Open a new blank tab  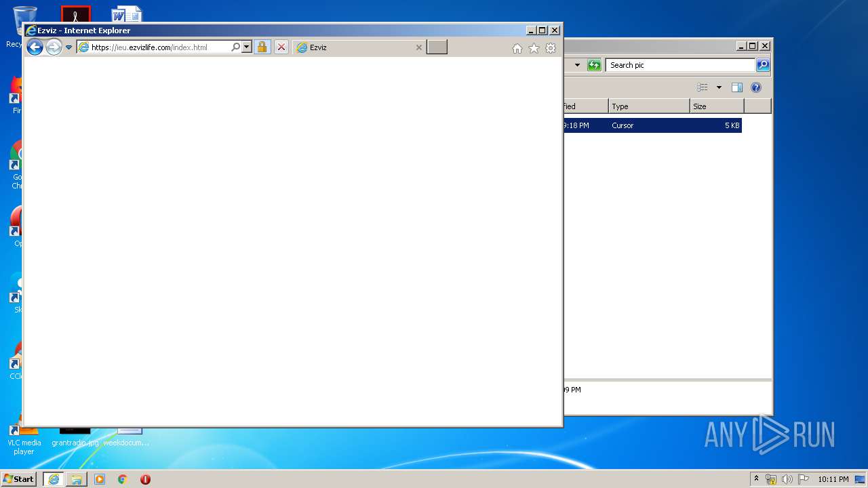pos(437,47)
